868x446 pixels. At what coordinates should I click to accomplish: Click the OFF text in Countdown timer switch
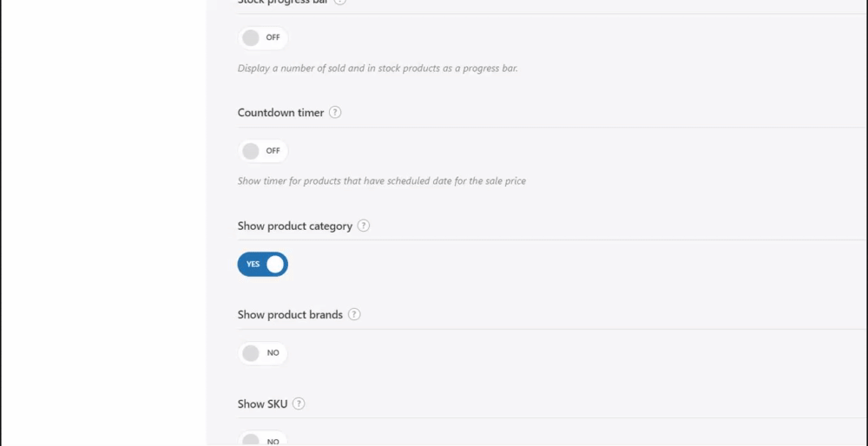point(273,151)
